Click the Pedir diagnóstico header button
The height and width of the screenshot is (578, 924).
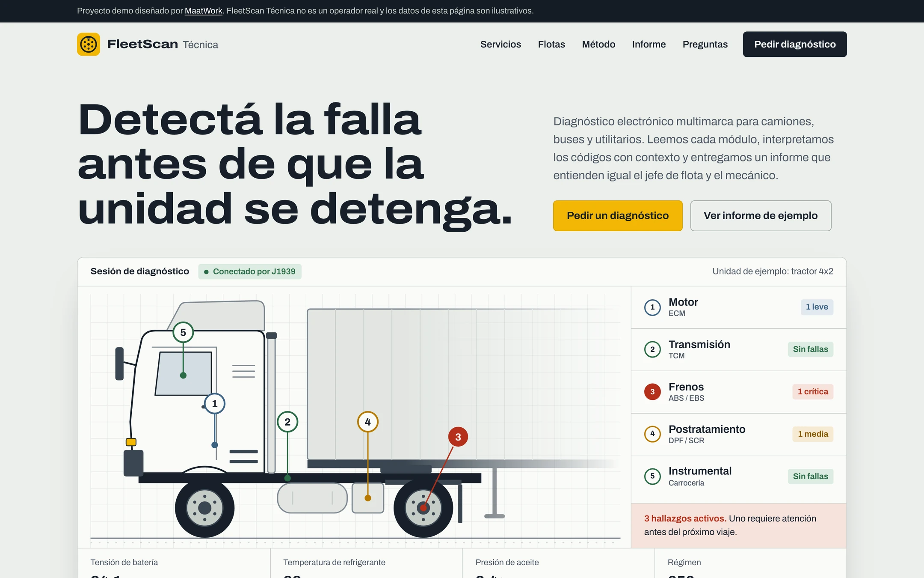(795, 44)
